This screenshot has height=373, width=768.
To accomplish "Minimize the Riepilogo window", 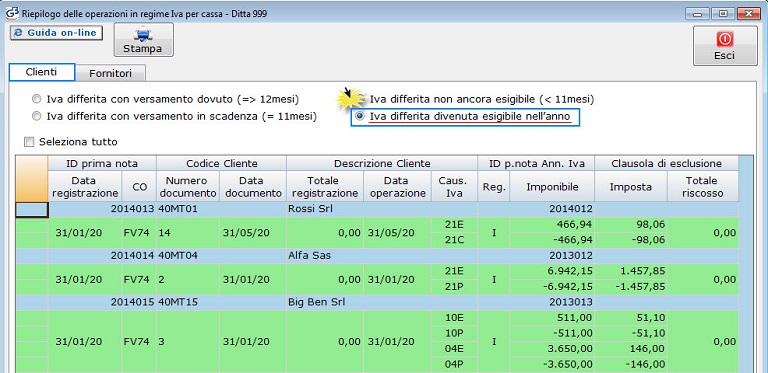I will (x=697, y=14).
